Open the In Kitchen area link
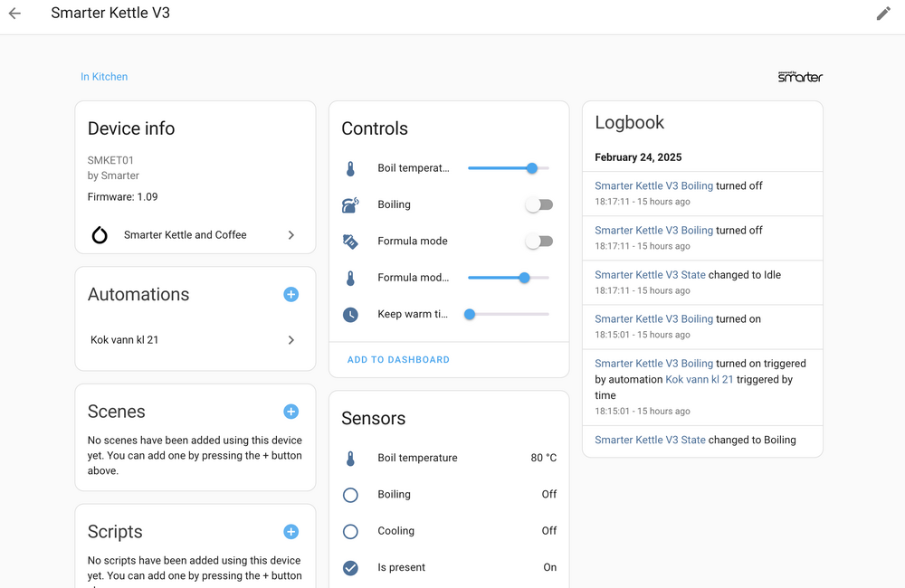The height and width of the screenshot is (588, 905). coord(104,77)
